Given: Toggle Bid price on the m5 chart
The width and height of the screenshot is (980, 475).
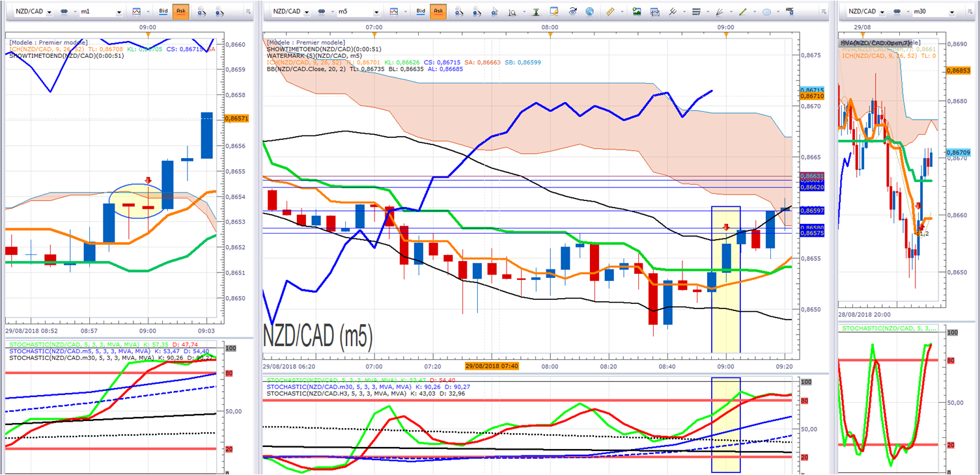Looking at the screenshot, I should tap(421, 11).
